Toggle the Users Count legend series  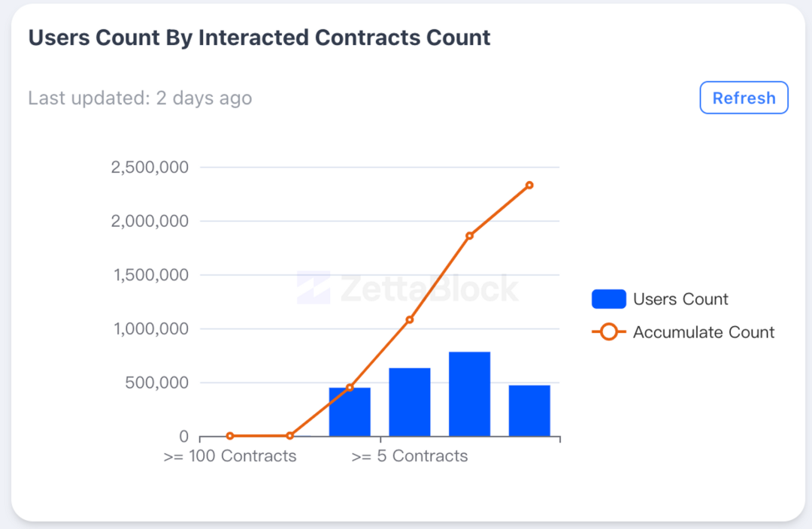click(660, 299)
